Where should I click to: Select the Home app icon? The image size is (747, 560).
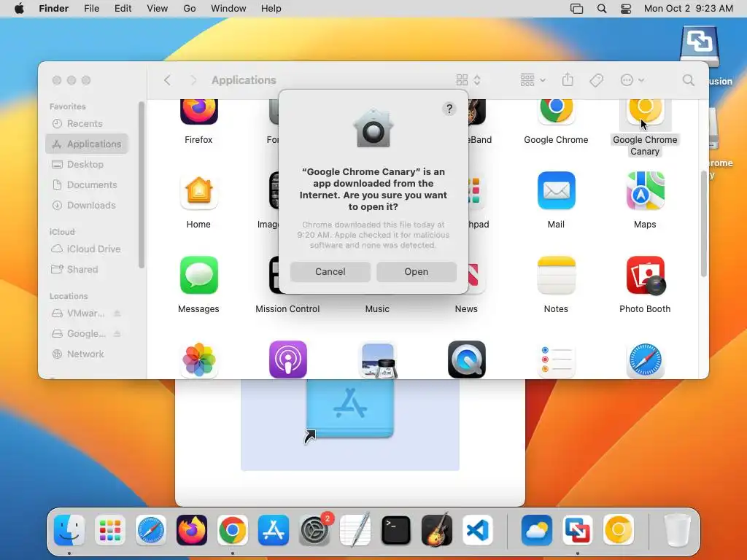[198, 191]
